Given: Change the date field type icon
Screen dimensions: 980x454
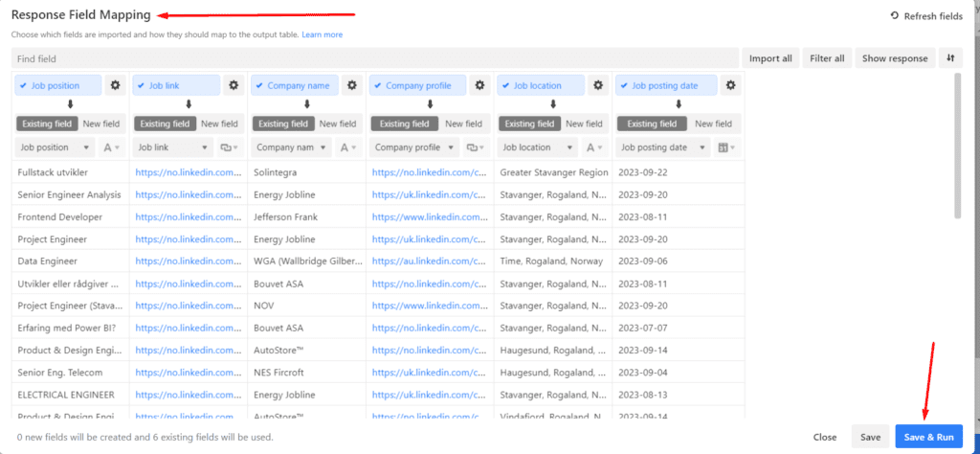Looking at the screenshot, I should click(724, 148).
